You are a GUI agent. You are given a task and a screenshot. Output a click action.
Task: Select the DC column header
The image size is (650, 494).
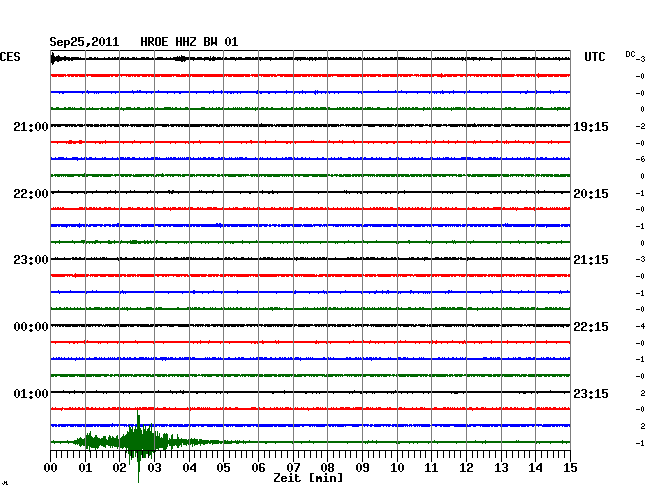pos(630,54)
